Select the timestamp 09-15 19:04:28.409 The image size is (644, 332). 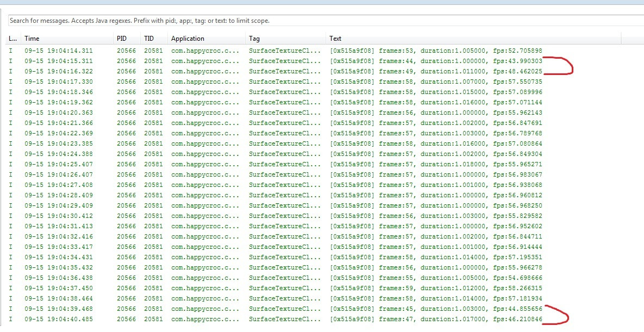(x=58, y=195)
